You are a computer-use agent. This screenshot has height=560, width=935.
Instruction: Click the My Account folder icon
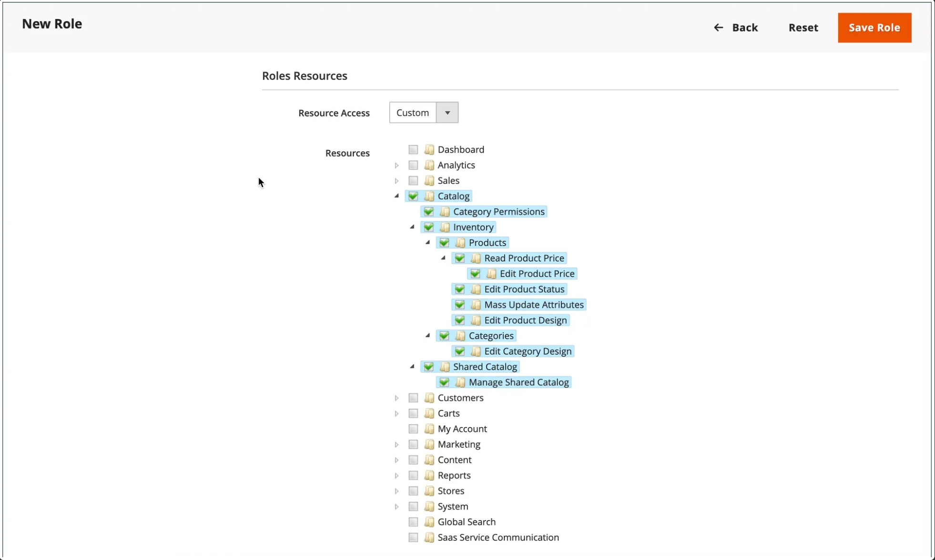pos(429,429)
